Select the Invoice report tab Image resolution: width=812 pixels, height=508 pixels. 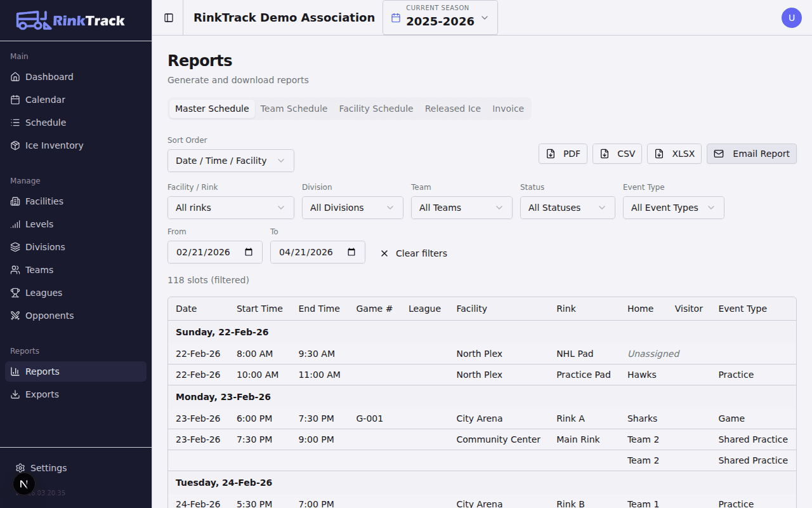[507, 108]
